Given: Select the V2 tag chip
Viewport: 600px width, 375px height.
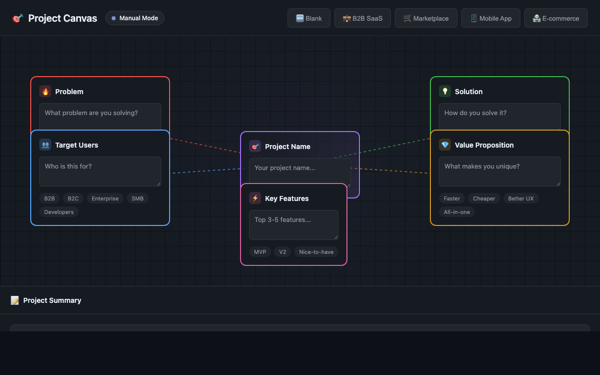Looking at the screenshot, I should click(282, 252).
